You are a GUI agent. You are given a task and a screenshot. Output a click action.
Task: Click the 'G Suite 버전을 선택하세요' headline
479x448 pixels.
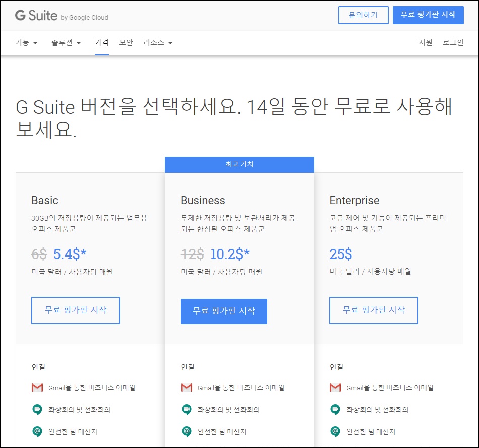[x=234, y=118]
